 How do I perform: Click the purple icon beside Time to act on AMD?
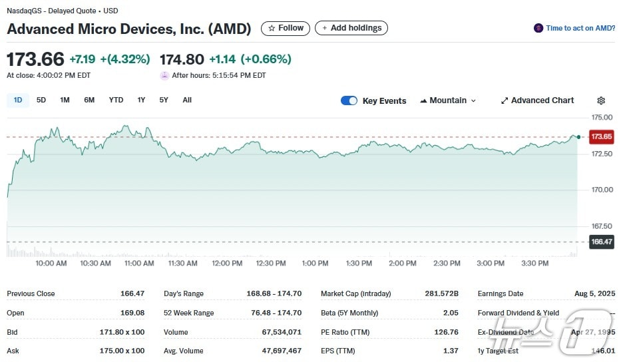pos(538,28)
